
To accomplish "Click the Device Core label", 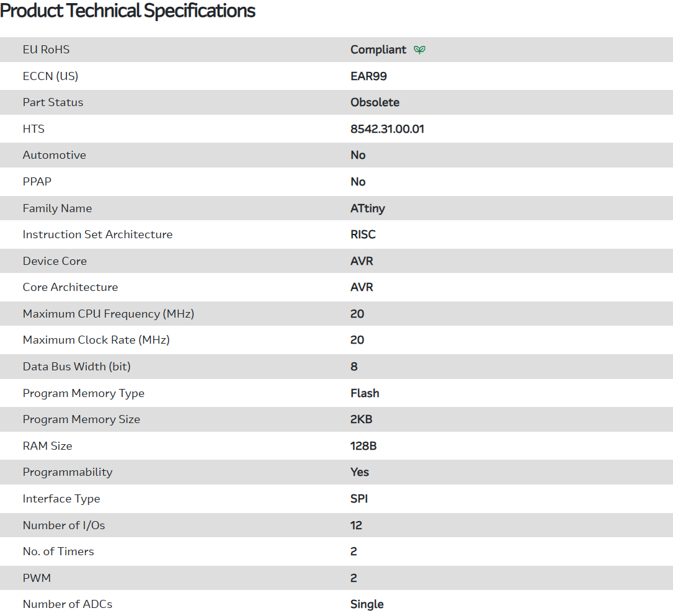I will point(55,261).
